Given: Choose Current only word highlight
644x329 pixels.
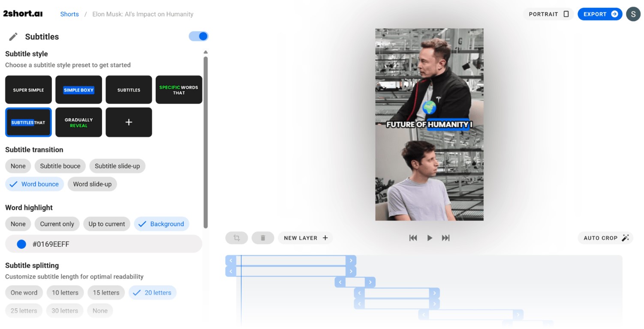Looking at the screenshot, I should (57, 224).
